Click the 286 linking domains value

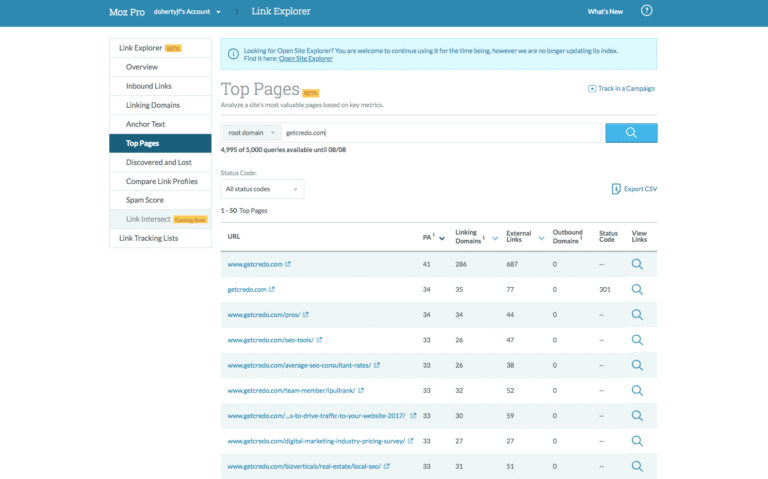(x=460, y=264)
